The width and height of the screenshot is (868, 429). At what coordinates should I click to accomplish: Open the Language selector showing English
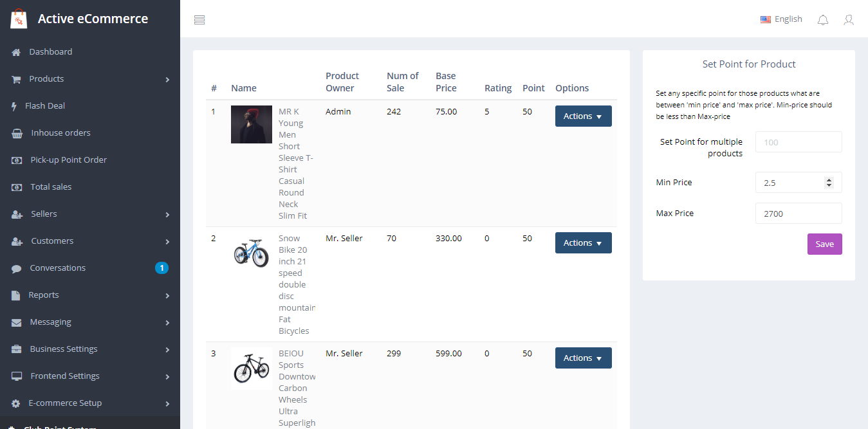tap(781, 19)
